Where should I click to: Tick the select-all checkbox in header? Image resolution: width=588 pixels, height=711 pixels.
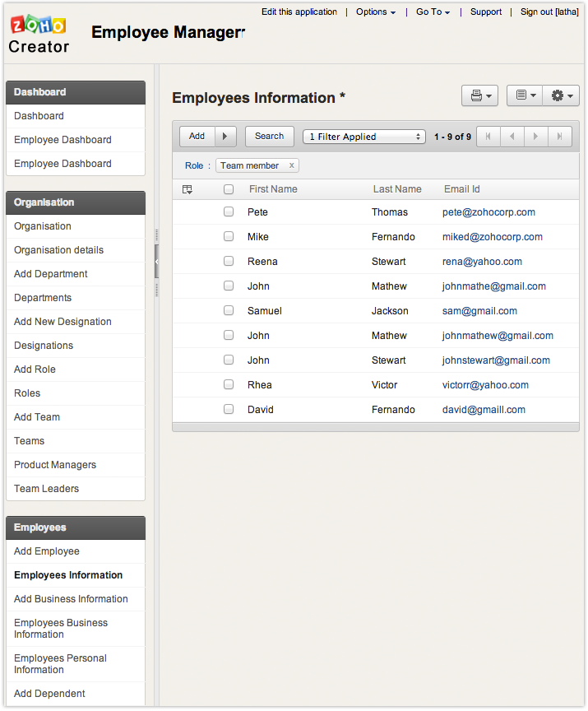tap(229, 189)
